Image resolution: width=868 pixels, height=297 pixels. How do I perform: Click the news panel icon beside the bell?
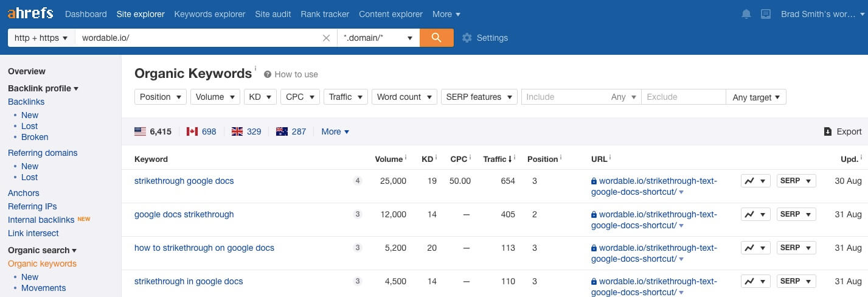click(x=766, y=14)
